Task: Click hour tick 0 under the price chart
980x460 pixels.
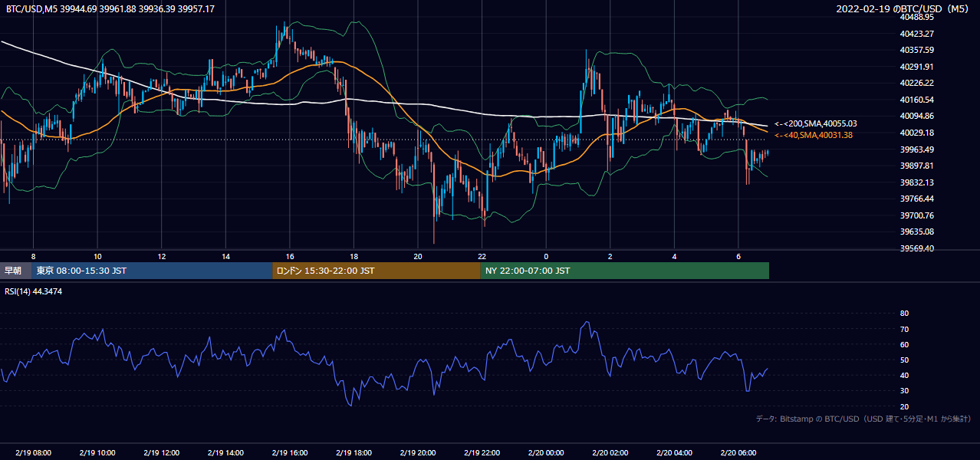Action: 546,256
